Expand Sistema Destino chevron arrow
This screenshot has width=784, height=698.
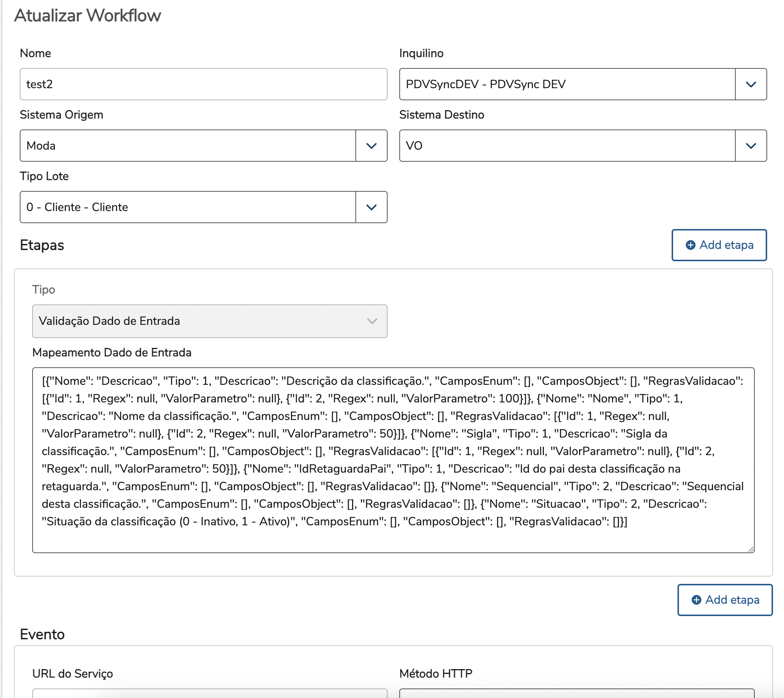click(750, 146)
